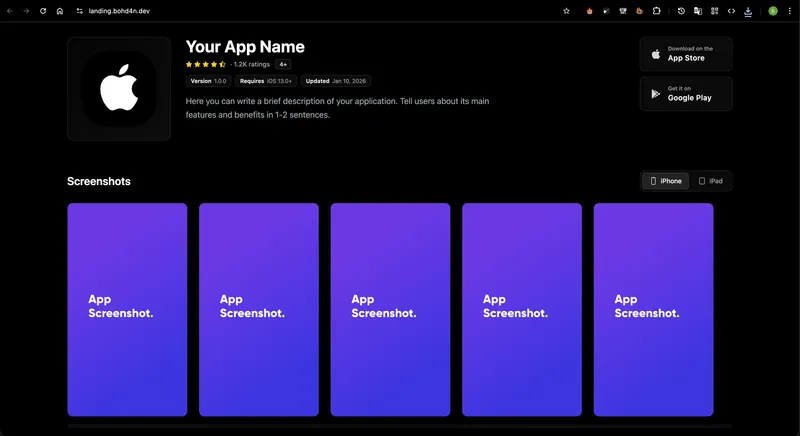Image resolution: width=800 pixels, height=436 pixels.
Task: Open the browser three-dot menu
Action: coord(789,11)
